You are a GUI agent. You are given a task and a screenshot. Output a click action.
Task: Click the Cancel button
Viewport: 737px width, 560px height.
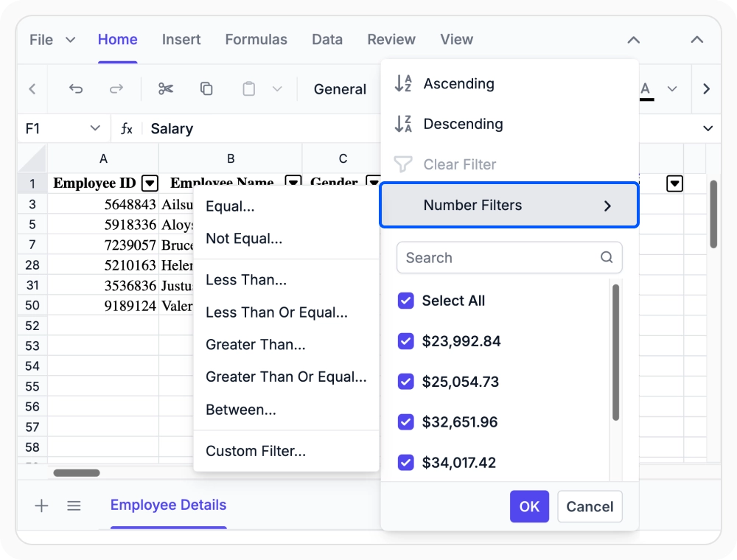pos(590,506)
